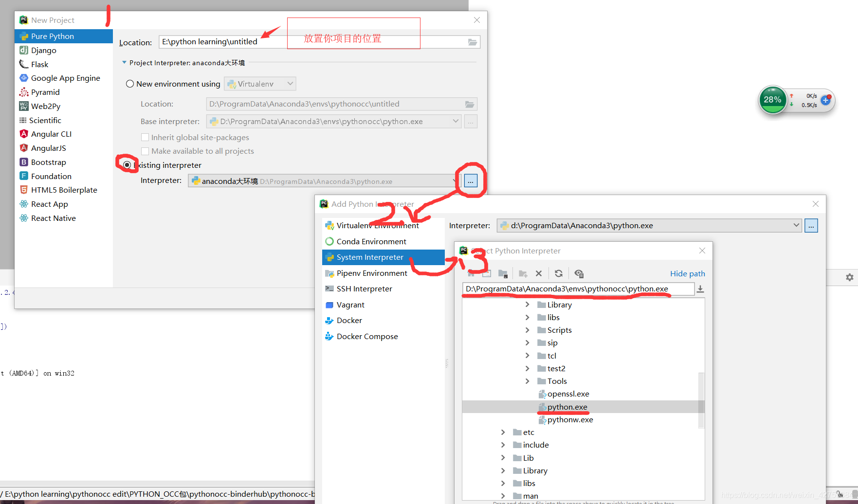Click the file tree vertical scrollbar
The width and height of the screenshot is (858, 504).
point(701,400)
